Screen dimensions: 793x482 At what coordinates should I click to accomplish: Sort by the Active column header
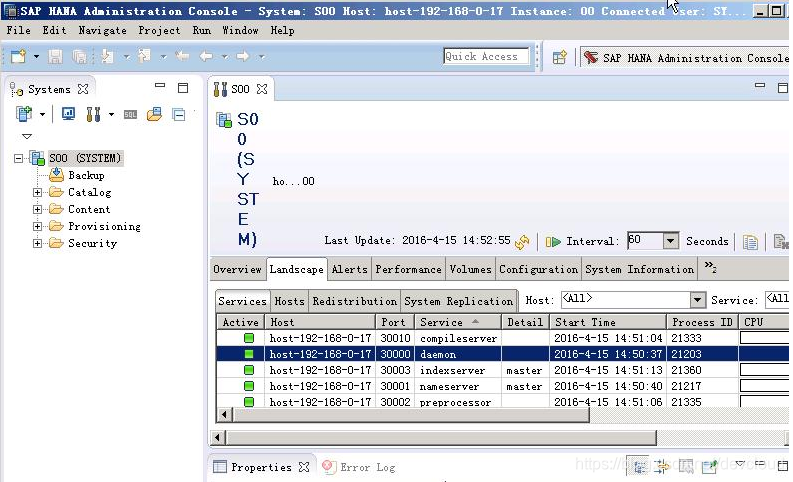click(241, 322)
